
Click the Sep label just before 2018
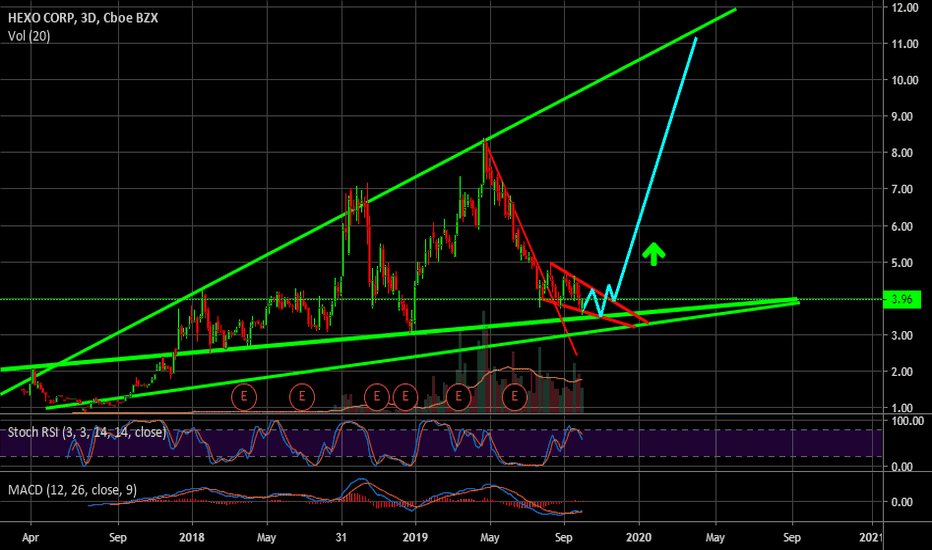[118, 538]
